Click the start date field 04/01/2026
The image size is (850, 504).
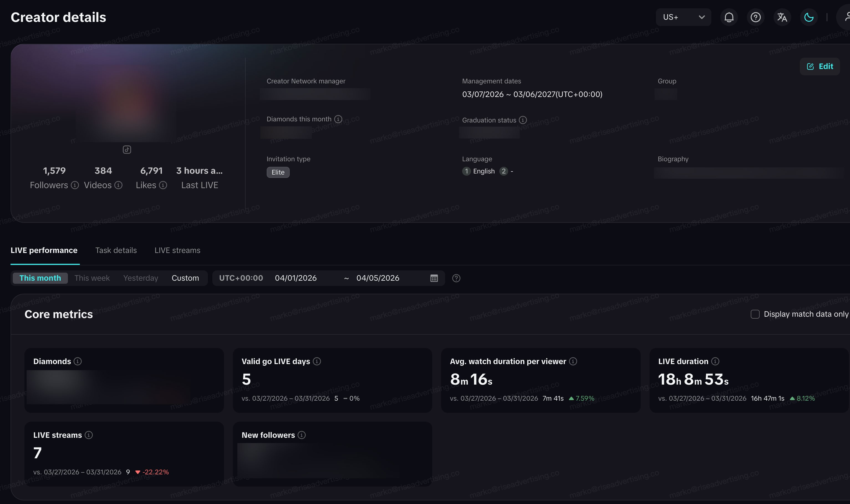pos(296,278)
